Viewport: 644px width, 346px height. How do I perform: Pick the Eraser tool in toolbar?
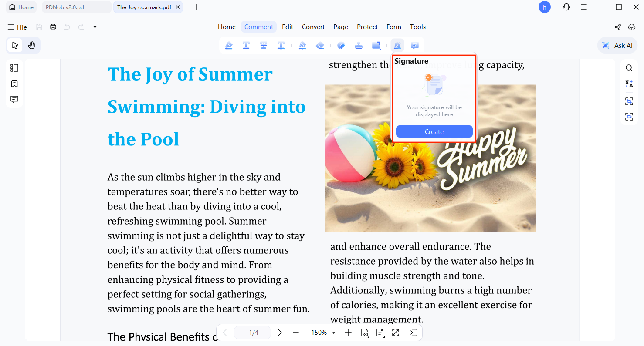(320, 46)
